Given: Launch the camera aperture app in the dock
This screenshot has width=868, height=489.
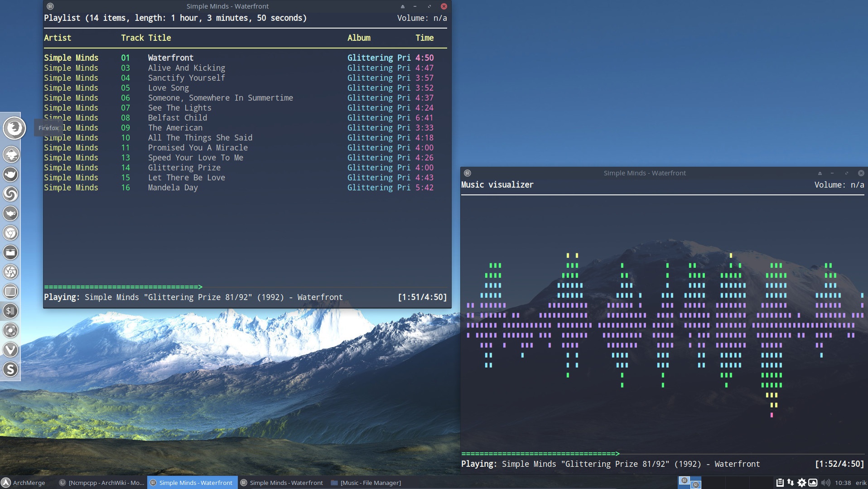Looking at the screenshot, I should click(x=11, y=272).
